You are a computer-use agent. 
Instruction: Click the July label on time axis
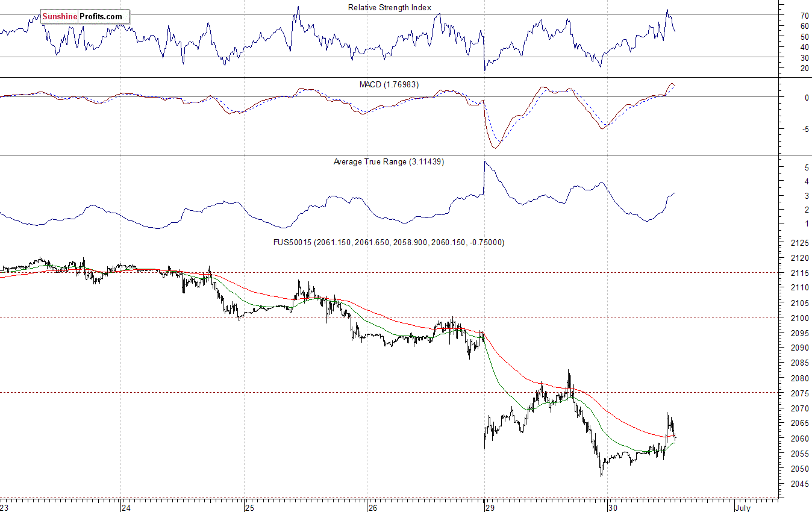pyautogui.click(x=742, y=507)
